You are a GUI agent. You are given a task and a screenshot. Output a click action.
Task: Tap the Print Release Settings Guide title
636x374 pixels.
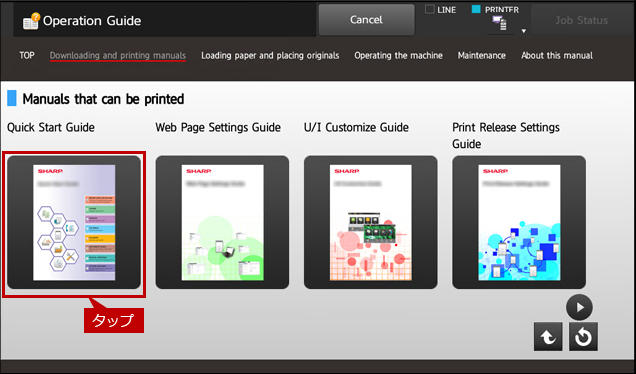coord(506,135)
